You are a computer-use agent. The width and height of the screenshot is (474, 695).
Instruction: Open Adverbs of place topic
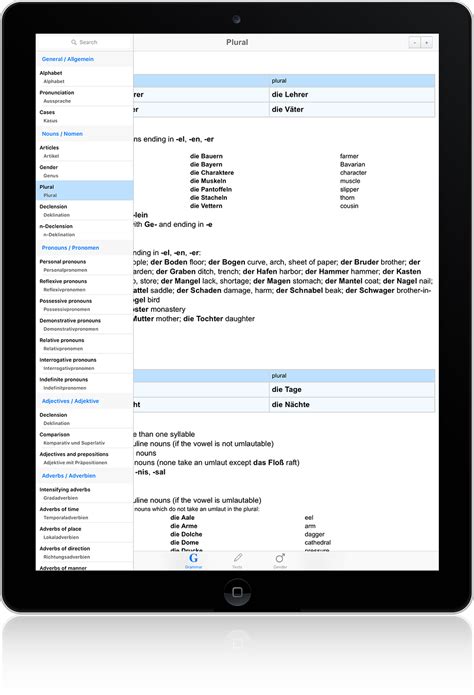click(84, 532)
